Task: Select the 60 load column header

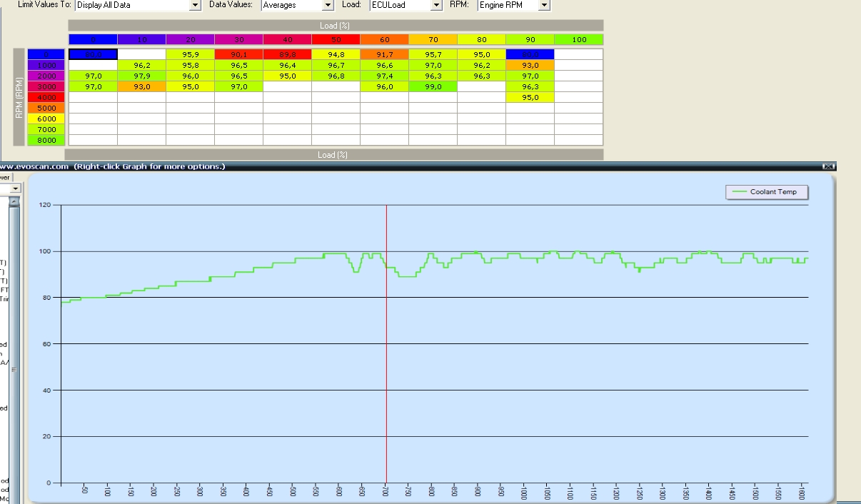Action: pos(384,39)
